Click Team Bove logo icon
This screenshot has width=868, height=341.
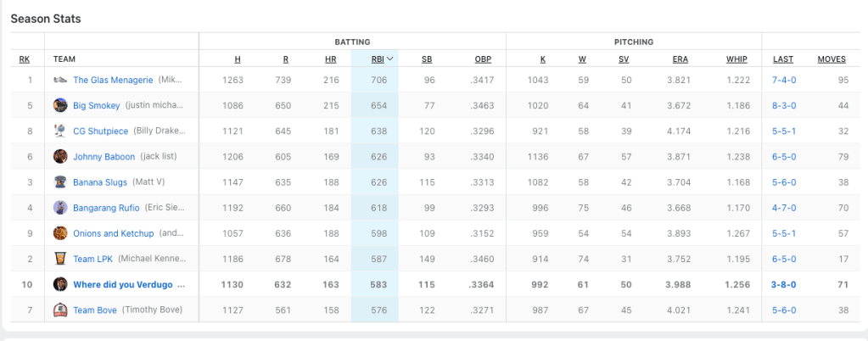tap(60, 310)
